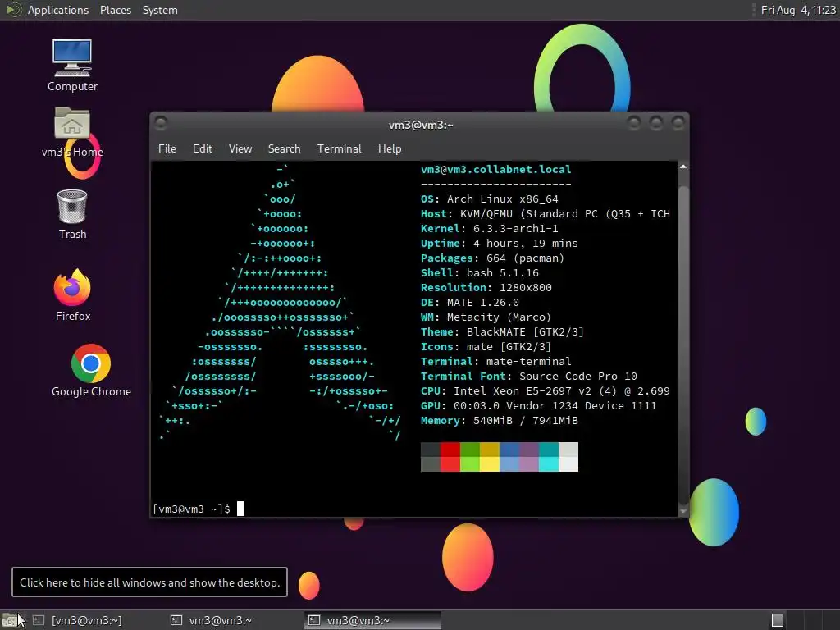Click the terminal scrollbar up arrow
This screenshot has height=630, width=840.
[683, 167]
